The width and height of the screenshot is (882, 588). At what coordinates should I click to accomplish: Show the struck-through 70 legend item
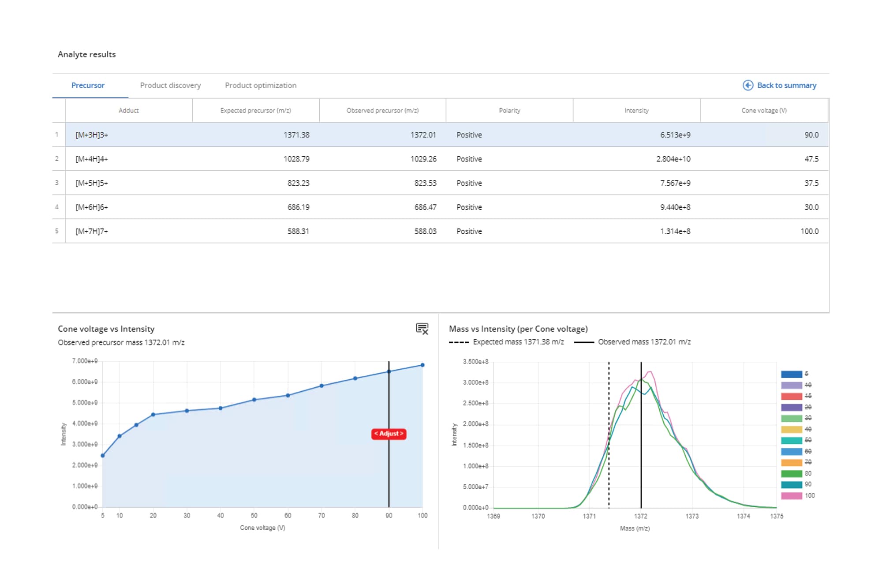point(807,462)
